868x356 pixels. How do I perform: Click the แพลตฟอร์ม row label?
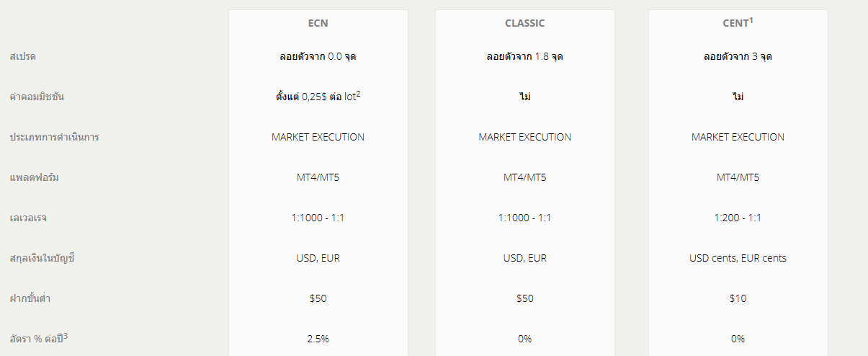click(34, 177)
